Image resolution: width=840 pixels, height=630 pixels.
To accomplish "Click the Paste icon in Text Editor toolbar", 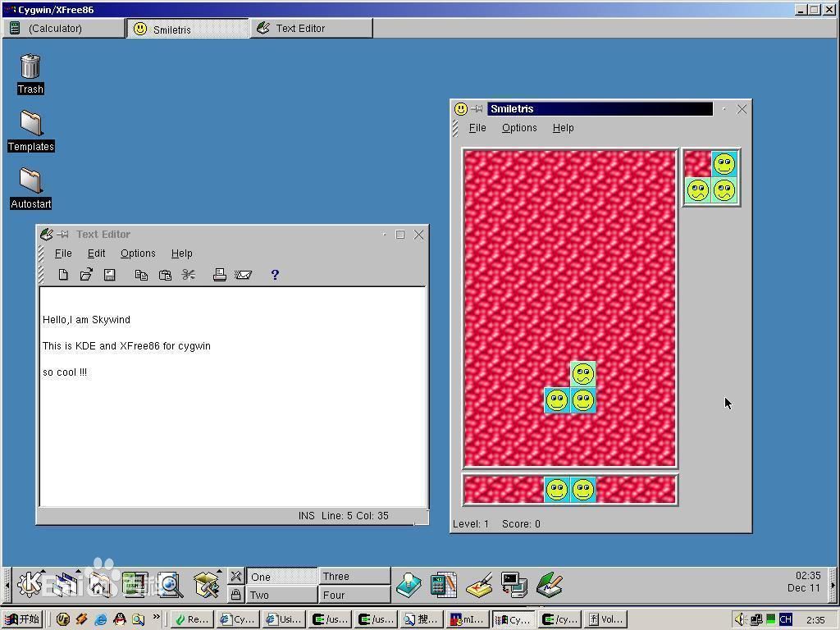I will click(x=165, y=275).
